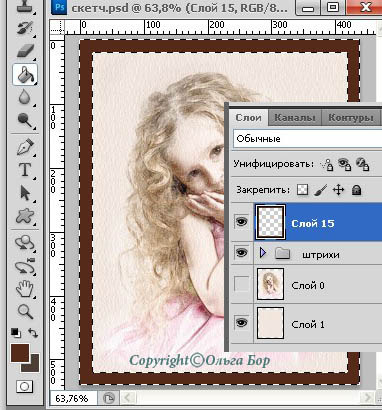
Task: Open the Обычные blend mode dropdown
Action: tap(307, 139)
